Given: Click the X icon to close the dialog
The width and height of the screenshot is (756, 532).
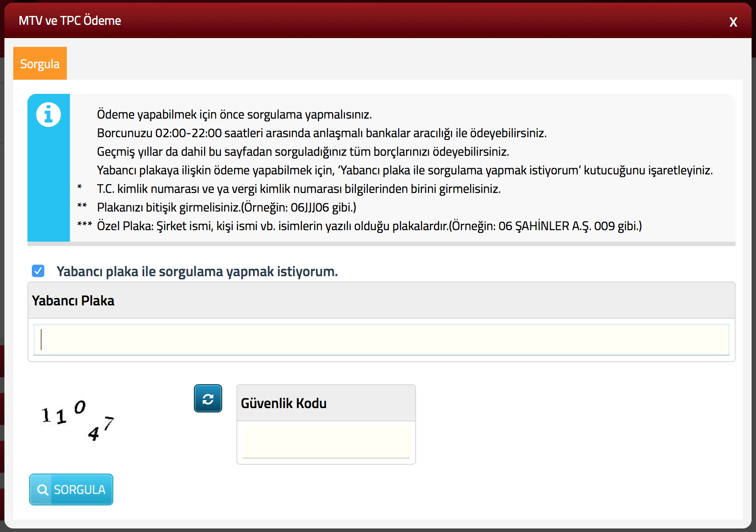Looking at the screenshot, I should [733, 21].
